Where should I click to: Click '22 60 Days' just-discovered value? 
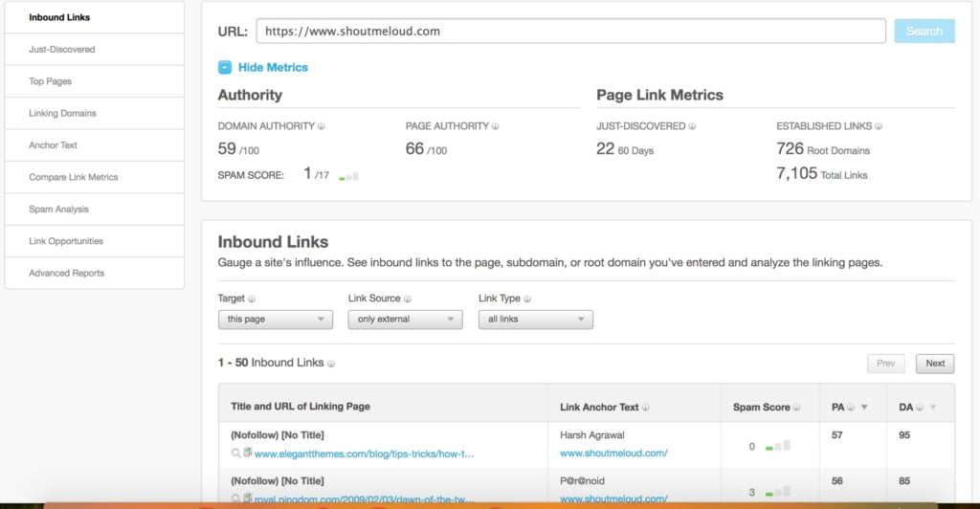tap(624, 149)
